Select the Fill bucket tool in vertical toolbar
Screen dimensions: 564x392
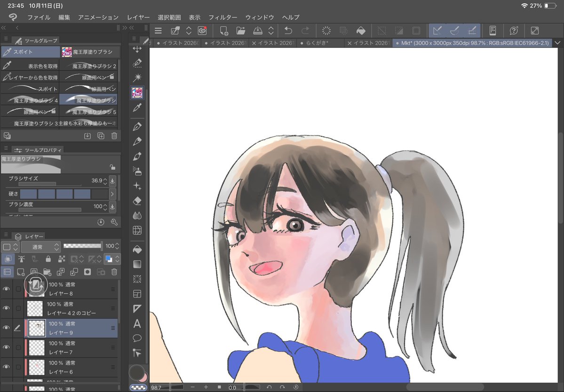tap(137, 249)
